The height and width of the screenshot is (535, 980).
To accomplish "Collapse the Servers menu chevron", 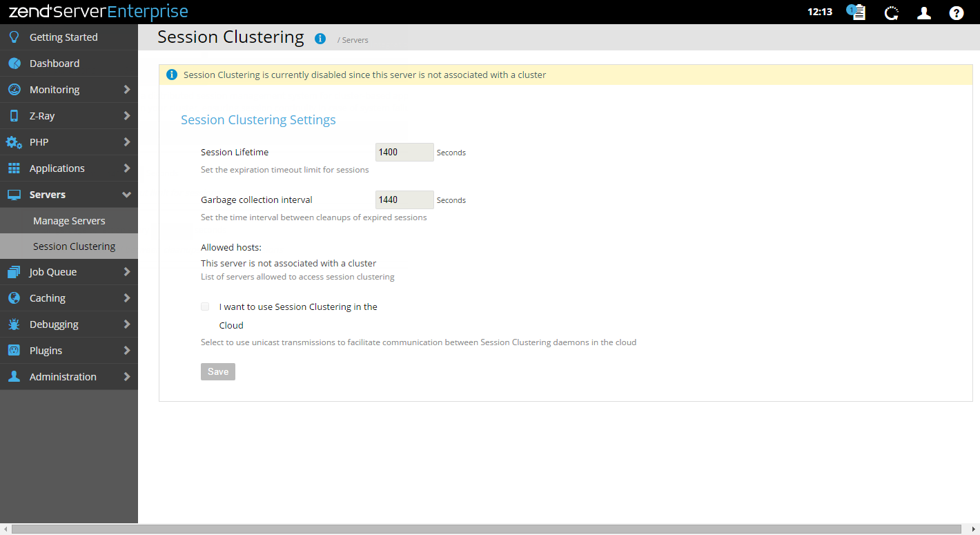I will click(x=127, y=195).
